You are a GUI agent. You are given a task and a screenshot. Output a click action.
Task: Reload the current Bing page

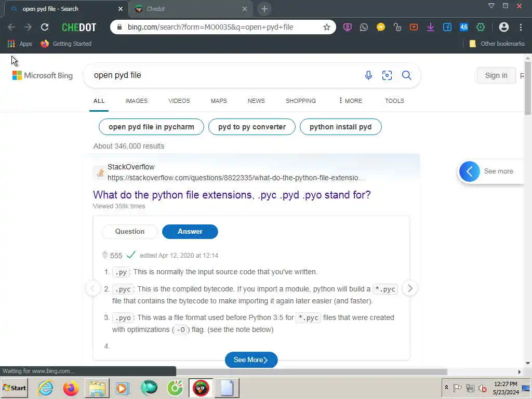point(45,27)
